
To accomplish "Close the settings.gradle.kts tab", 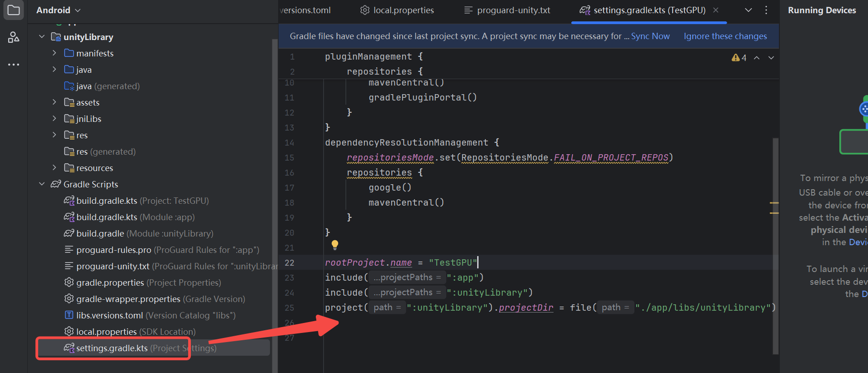I will tap(716, 10).
